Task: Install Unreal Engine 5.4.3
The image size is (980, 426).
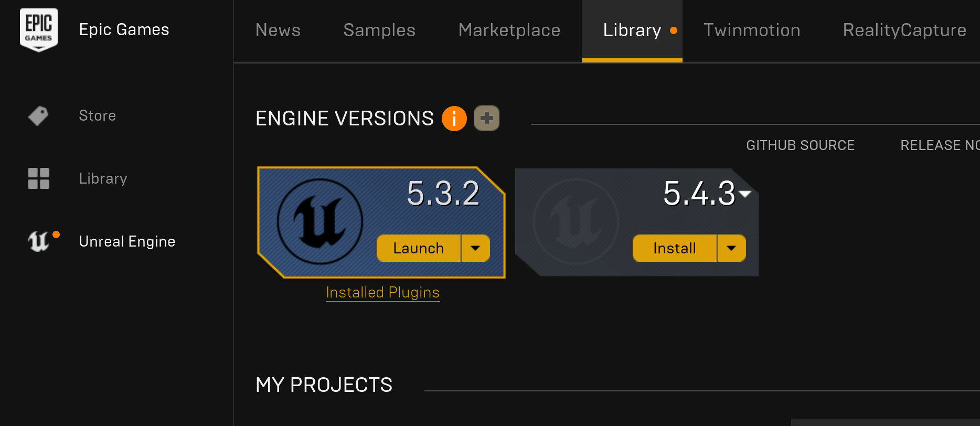Action: click(x=675, y=248)
